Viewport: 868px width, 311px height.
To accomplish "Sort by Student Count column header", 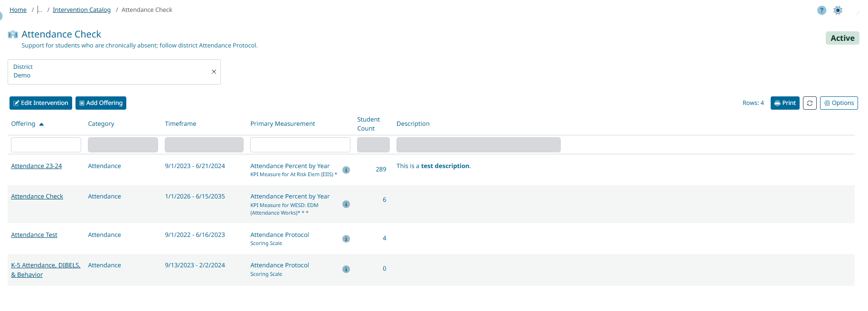I will point(368,124).
